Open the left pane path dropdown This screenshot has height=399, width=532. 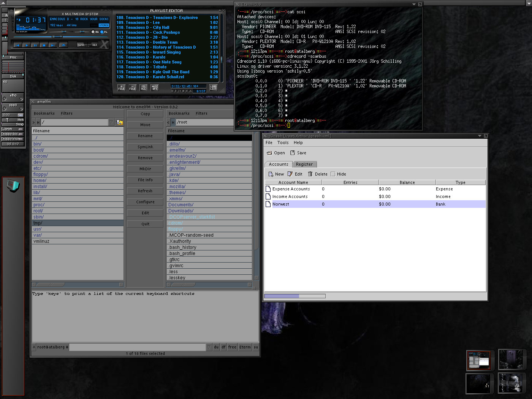coord(111,122)
